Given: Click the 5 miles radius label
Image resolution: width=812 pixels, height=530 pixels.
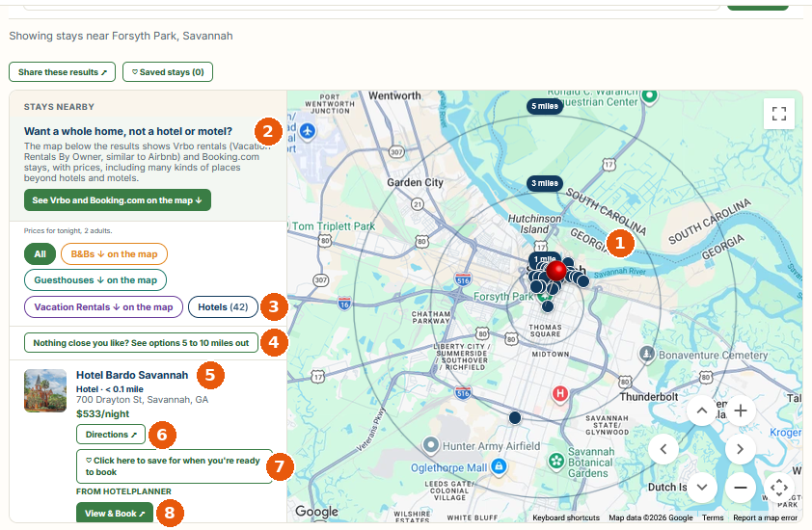Looking at the screenshot, I should click(x=545, y=106).
